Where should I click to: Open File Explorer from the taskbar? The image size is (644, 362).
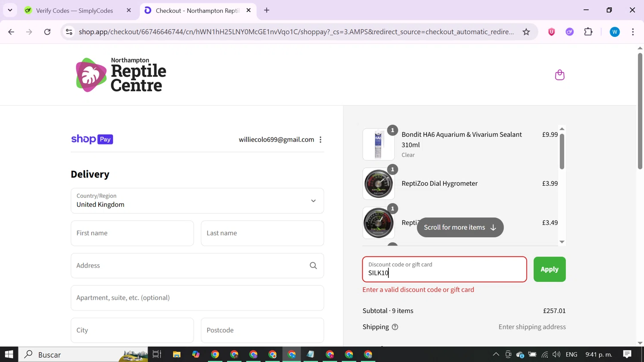[x=176, y=354]
